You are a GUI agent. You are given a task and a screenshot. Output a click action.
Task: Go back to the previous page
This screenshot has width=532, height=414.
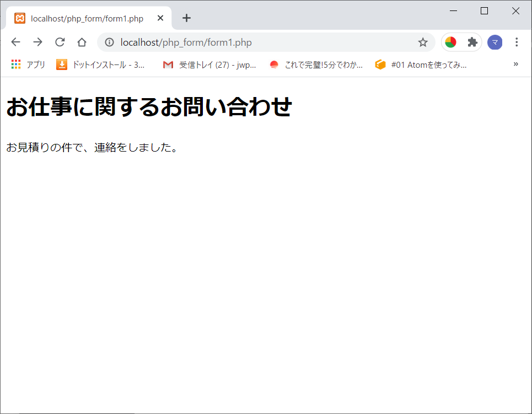point(15,42)
